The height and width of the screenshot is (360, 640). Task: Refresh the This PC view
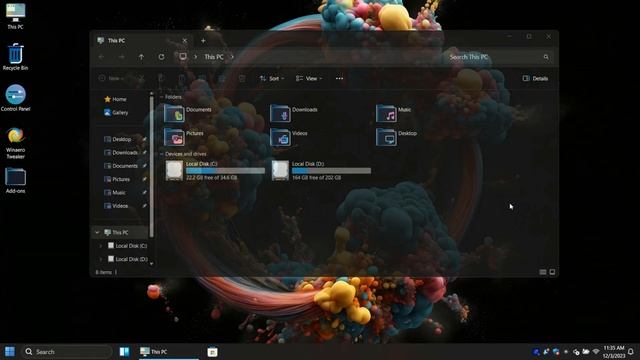pyautogui.click(x=161, y=57)
